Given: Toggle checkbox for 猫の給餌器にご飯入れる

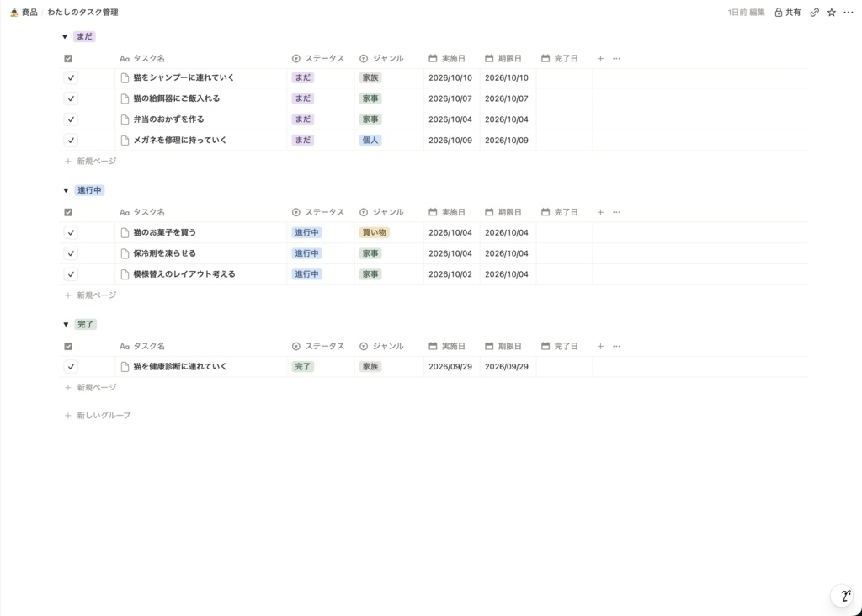Looking at the screenshot, I should tap(71, 99).
